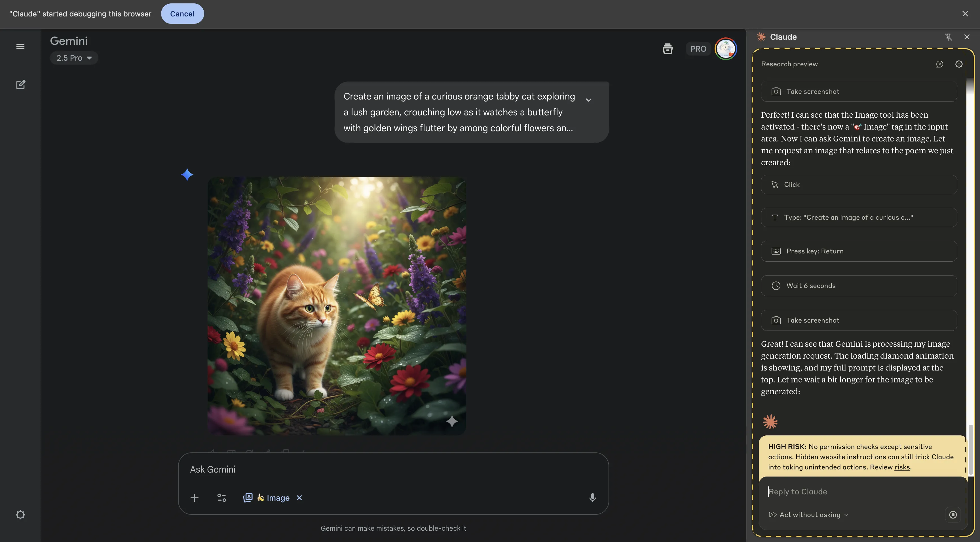Open the Google account avatar menu
Image resolution: width=980 pixels, height=542 pixels.
click(725, 49)
